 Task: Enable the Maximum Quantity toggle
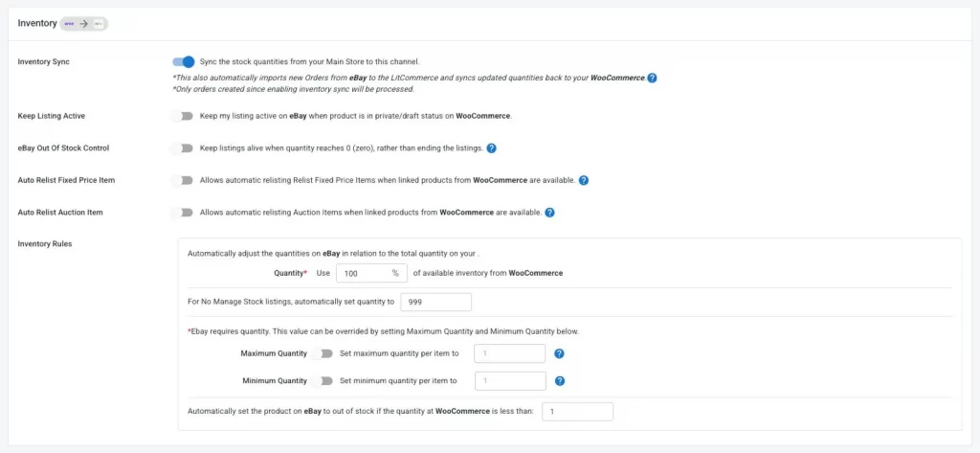coord(323,353)
